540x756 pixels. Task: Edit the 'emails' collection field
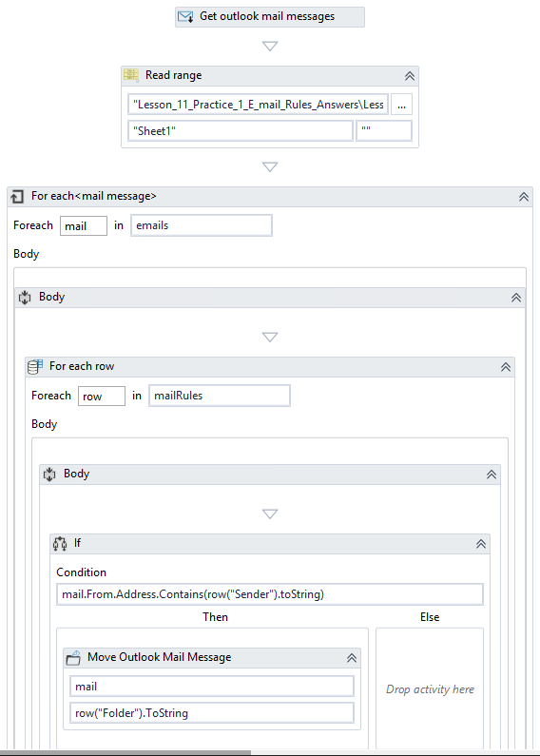202,225
